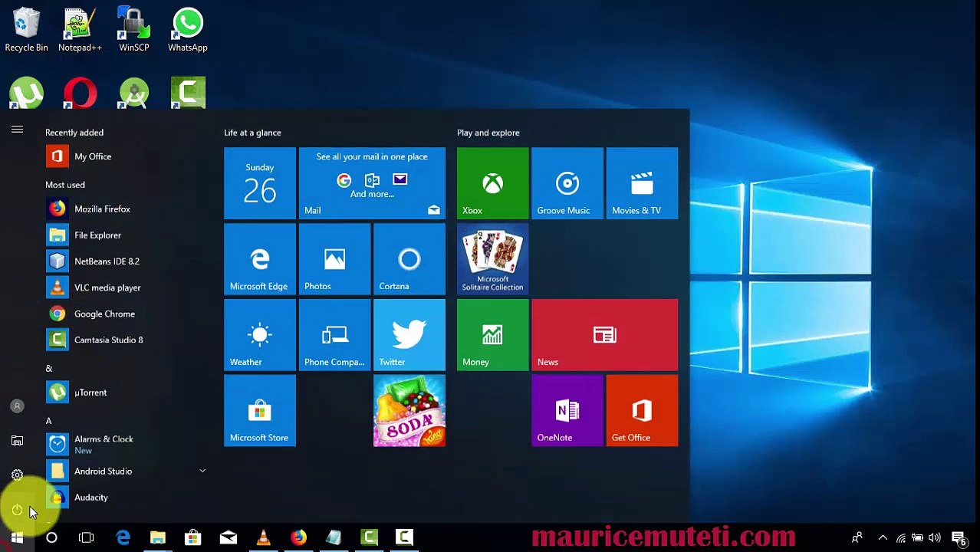The height and width of the screenshot is (552, 980).
Task: Open the Twitter tile
Action: (x=409, y=335)
